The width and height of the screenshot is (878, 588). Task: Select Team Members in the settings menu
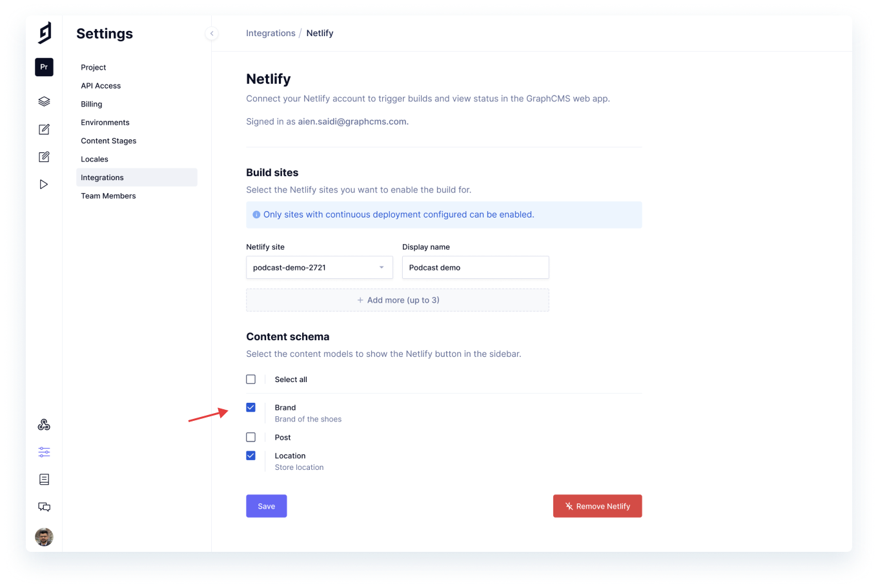[x=108, y=196]
